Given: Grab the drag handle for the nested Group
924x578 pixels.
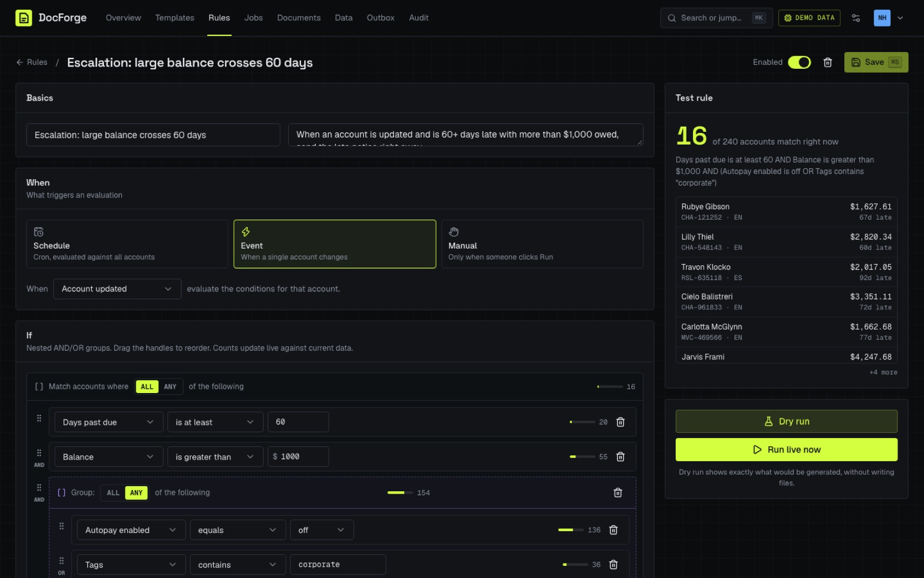Looking at the screenshot, I should pyautogui.click(x=39, y=488).
